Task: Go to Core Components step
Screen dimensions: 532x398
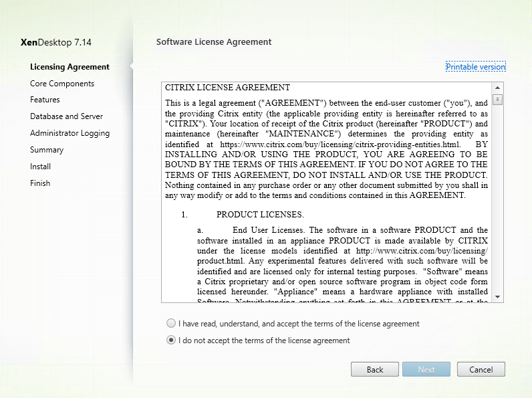Action: 62,84
